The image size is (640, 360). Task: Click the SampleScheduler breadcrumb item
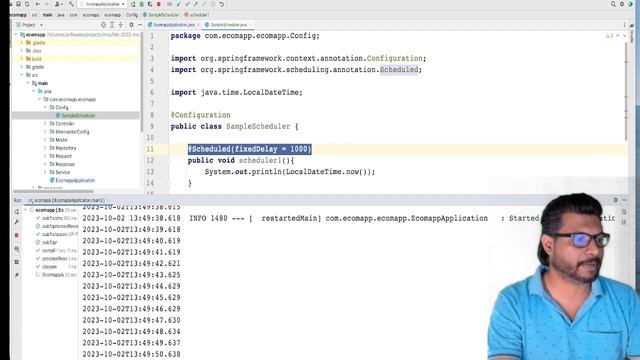[161, 15]
